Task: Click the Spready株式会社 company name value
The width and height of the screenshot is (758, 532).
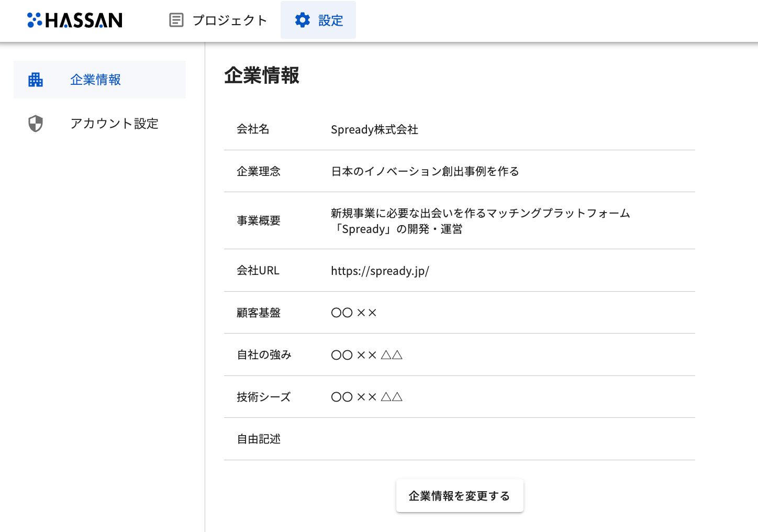Action: pos(374,129)
